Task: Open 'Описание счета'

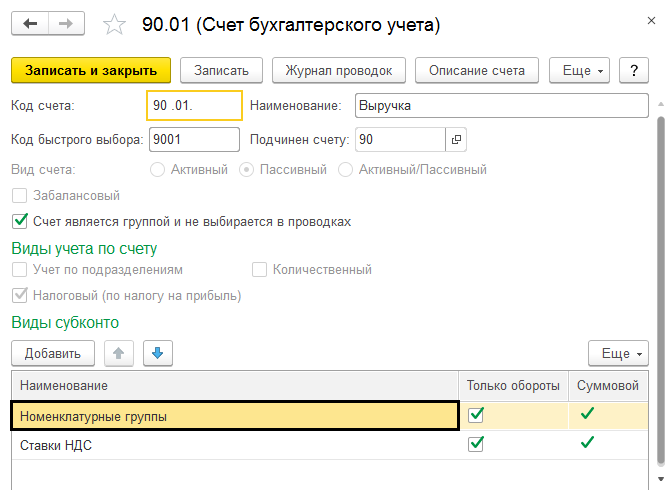Action: [477, 70]
